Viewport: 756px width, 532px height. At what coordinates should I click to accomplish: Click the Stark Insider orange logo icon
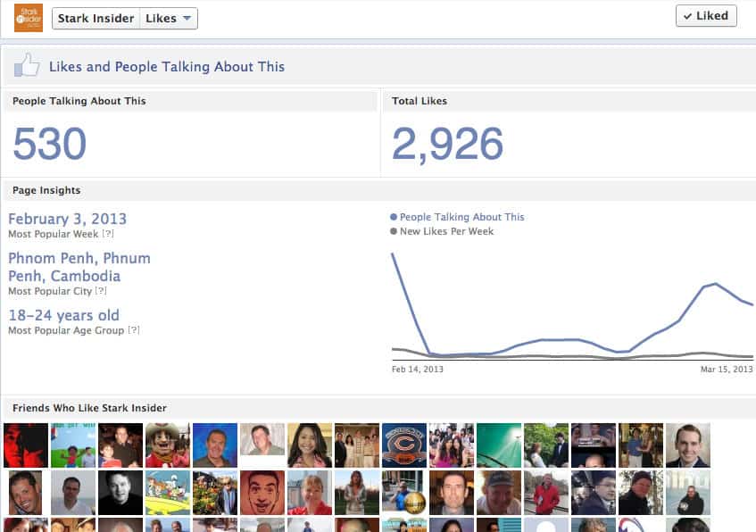(29, 18)
